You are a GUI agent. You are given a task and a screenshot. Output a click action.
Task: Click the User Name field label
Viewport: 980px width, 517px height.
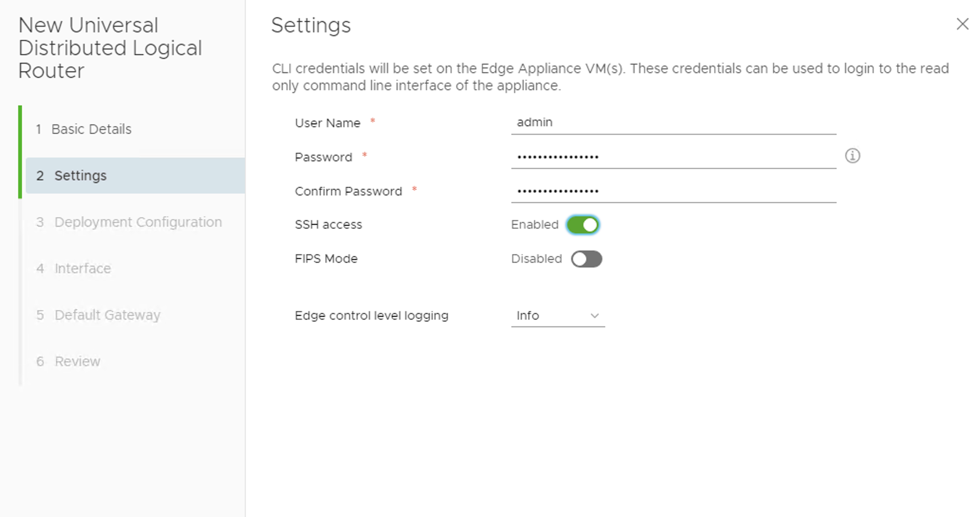click(327, 123)
